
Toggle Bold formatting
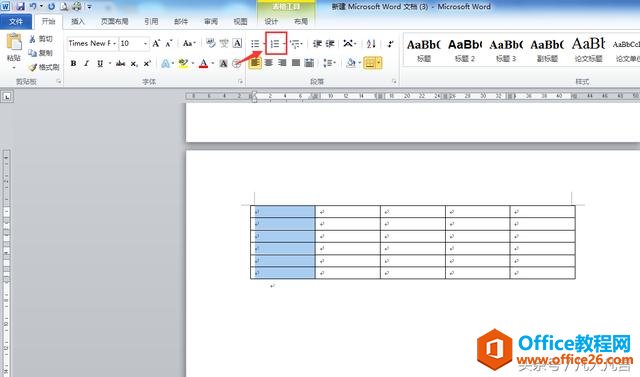click(x=73, y=63)
